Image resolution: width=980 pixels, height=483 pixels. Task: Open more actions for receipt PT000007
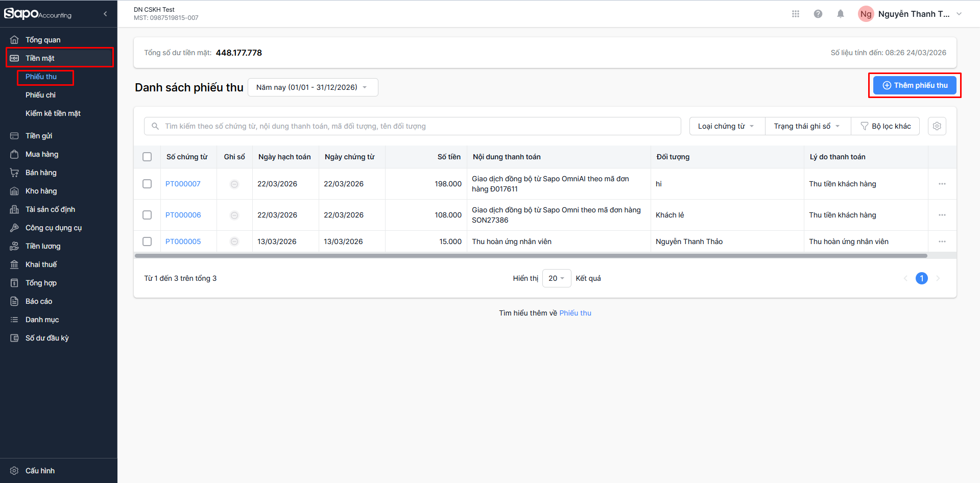pos(942,184)
